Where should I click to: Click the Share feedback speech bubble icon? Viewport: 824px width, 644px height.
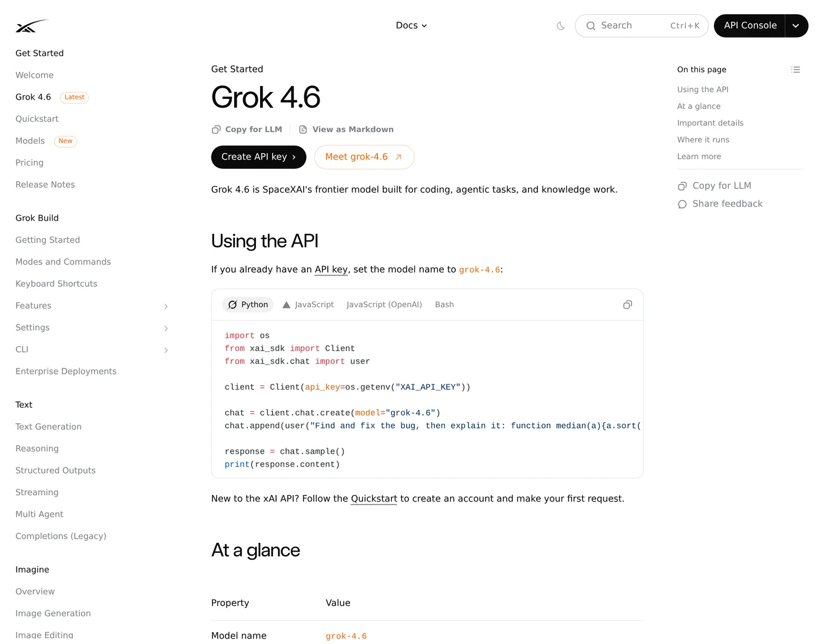(682, 204)
